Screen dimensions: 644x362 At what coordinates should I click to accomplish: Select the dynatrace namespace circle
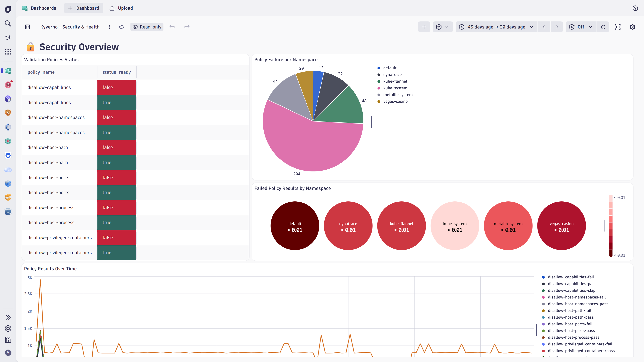pos(348,226)
